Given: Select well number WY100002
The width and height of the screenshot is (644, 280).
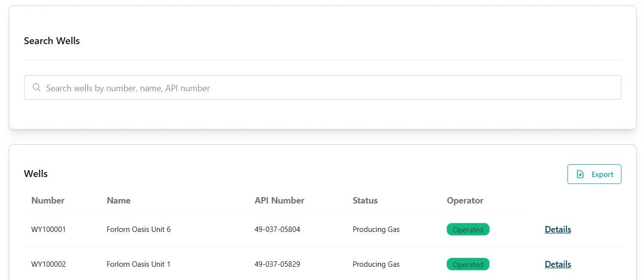Looking at the screenshot, I should (49, 264).
